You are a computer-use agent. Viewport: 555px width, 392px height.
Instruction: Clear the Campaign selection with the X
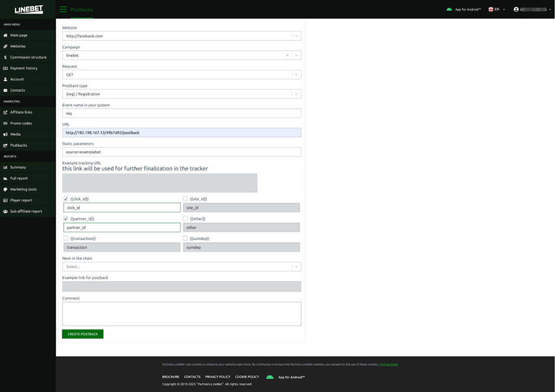point(288,55)
